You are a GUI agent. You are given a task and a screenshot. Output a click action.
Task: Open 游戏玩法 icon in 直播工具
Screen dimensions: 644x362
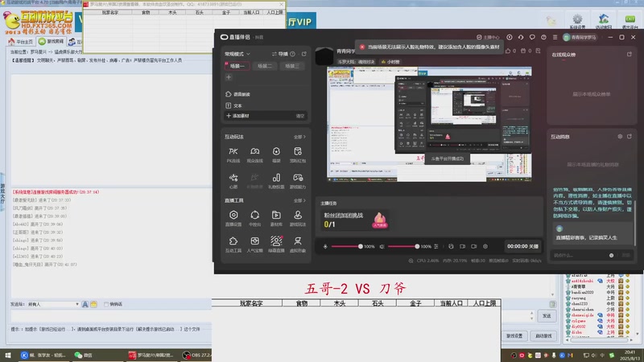(298, 218)
